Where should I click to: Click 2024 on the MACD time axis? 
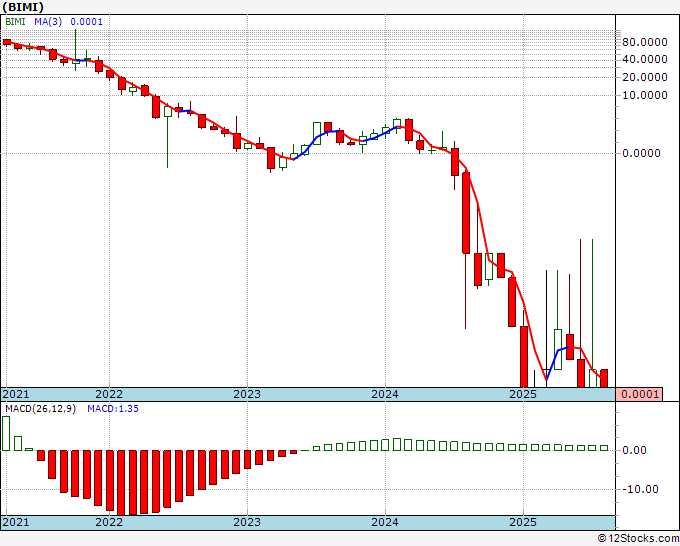tap(385, 522)
